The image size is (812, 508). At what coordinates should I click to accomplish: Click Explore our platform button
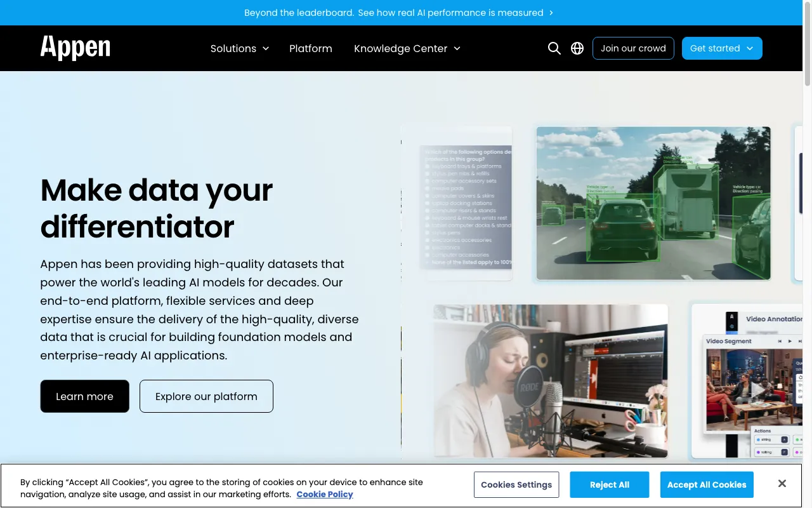click(x=206, y=396)
